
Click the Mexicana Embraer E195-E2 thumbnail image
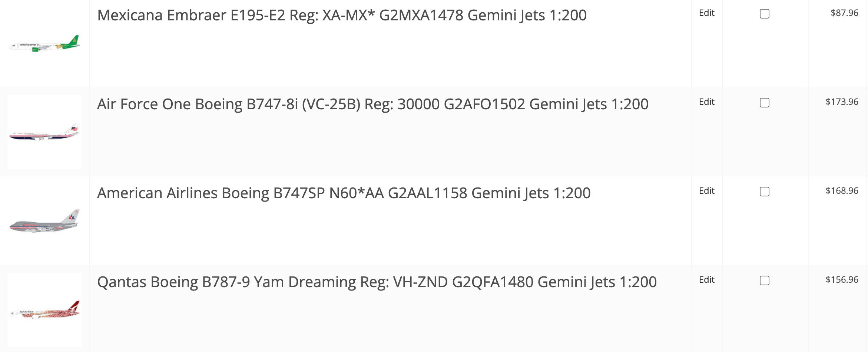pos(44,44)
